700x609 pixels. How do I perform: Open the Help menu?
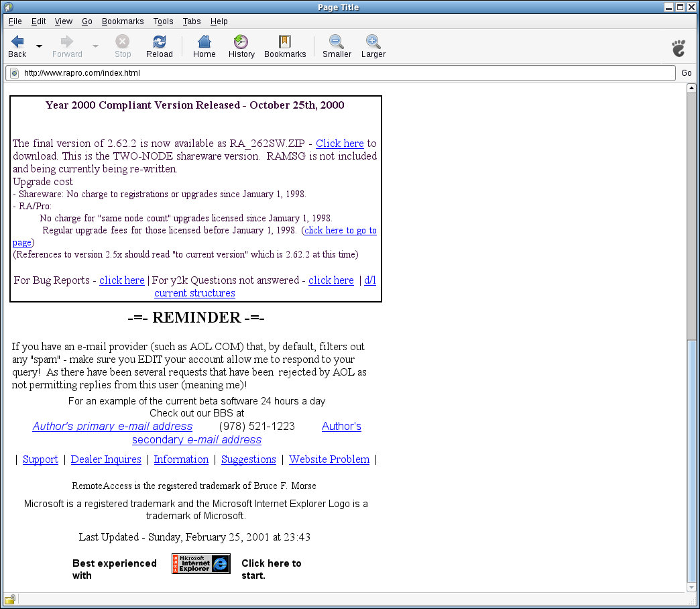pos(219,21)
